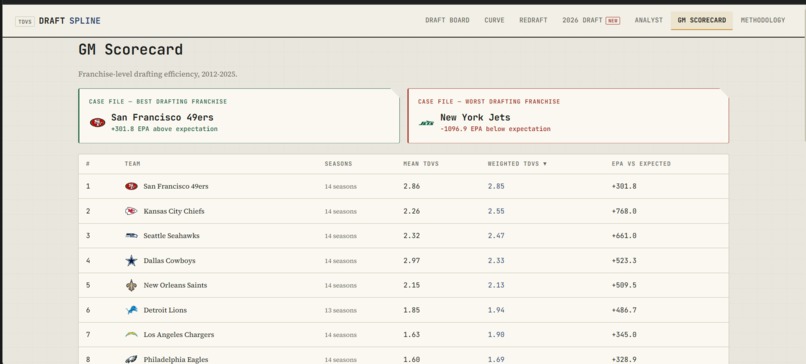The height and width of the screenshot is (364, 806).
Task: Sort by Weighted TDVS column
Action: (x=517, y=164)
